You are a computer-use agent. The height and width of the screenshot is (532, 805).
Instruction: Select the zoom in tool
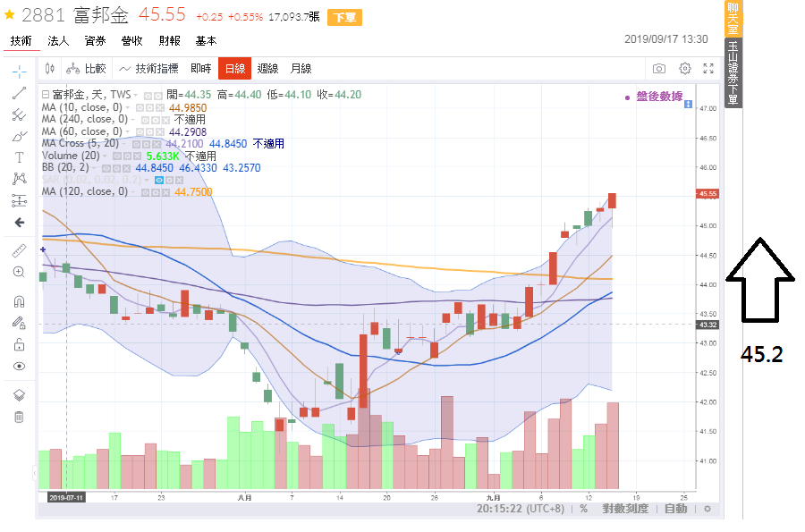click(19, 272)
